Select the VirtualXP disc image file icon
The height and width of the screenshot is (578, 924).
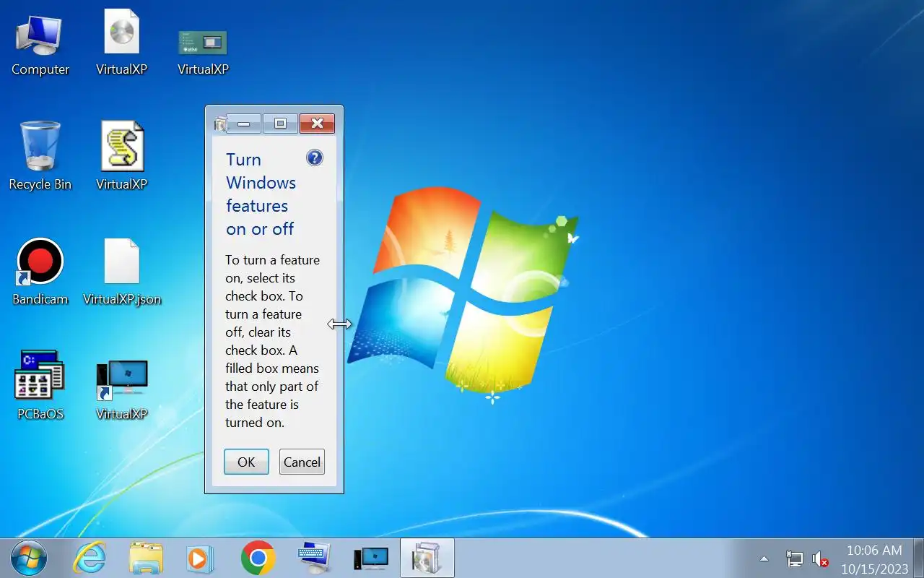click(x=121, y=43)
